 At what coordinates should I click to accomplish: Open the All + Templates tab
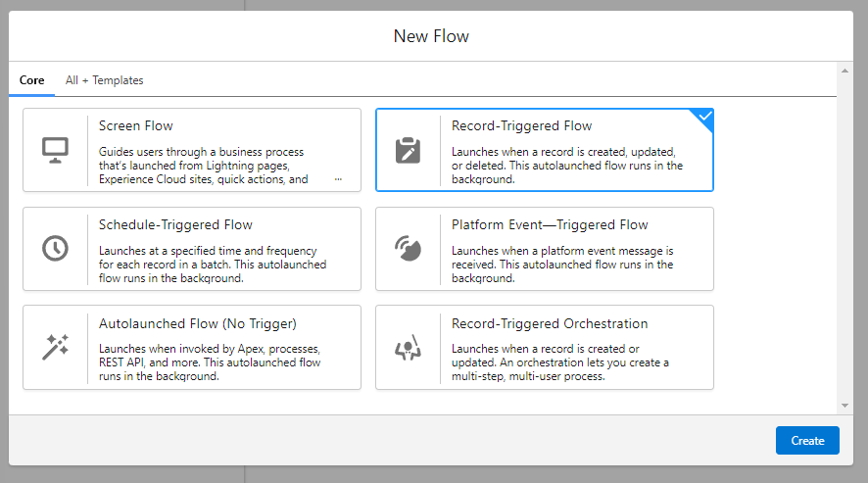(x=104, y=80)
